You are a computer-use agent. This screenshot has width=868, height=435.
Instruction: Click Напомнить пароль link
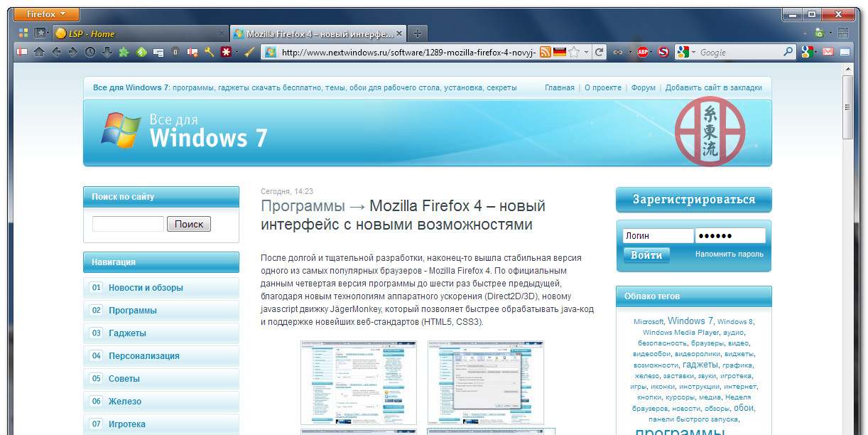point(729,254)
